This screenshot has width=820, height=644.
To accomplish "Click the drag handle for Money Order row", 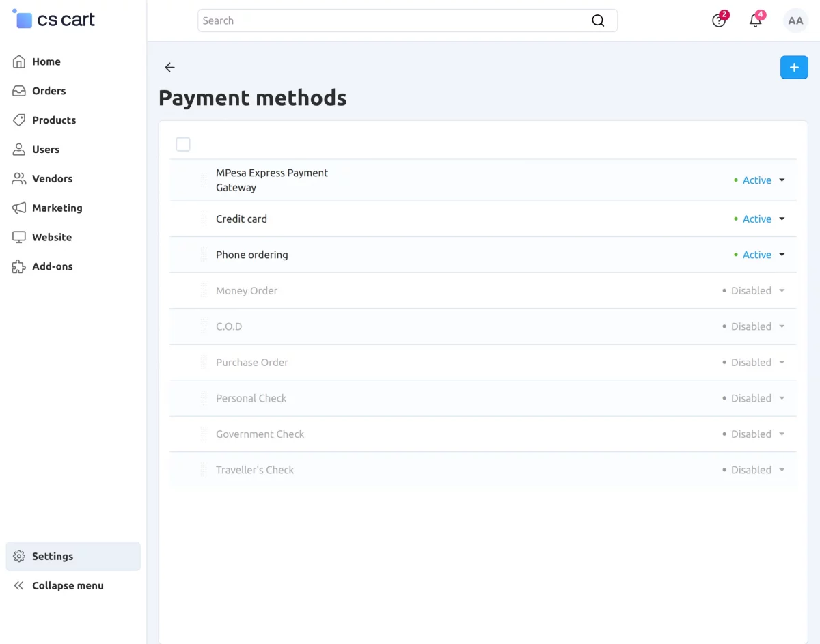I will 204,291.
